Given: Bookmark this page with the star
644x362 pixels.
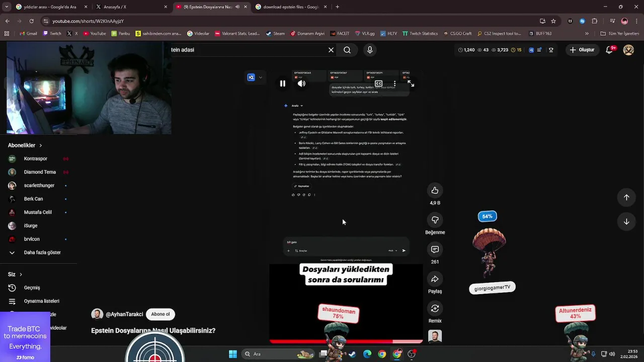Looking at the screenshot, I should coord(553,21).
